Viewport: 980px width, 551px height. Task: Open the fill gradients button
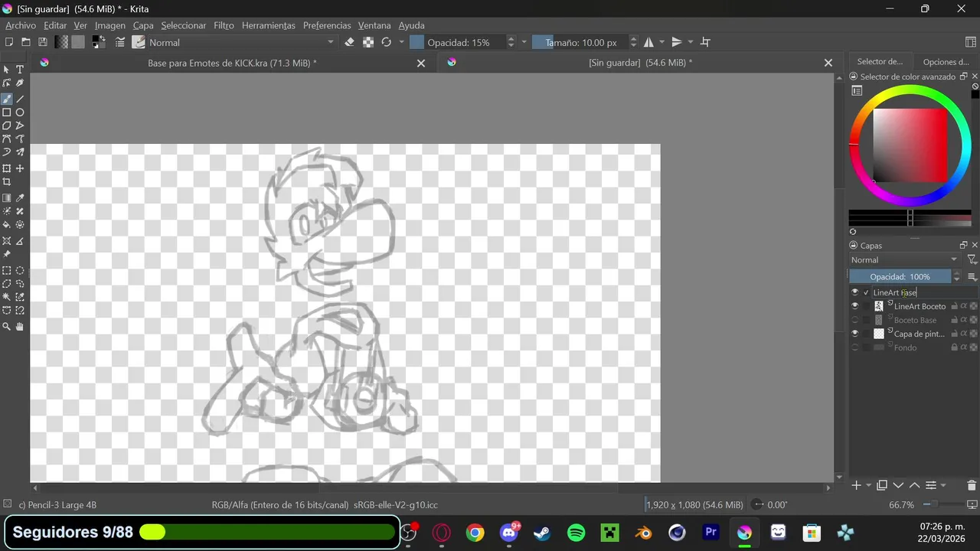[61, 42]
